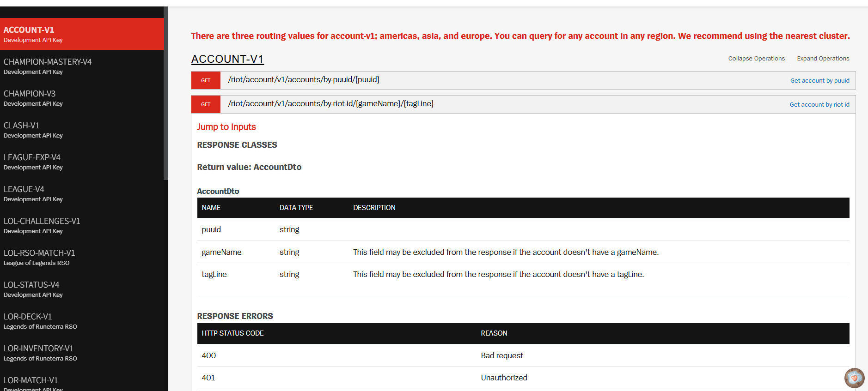Click the DATA TYPE column header
Viewport: 868px width, 391px height.
point(296,208)
